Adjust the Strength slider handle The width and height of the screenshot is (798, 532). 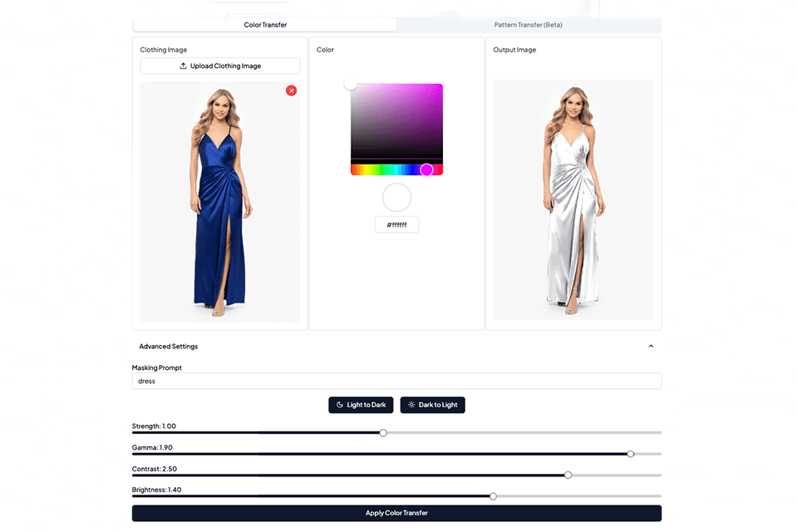[382, 432]
